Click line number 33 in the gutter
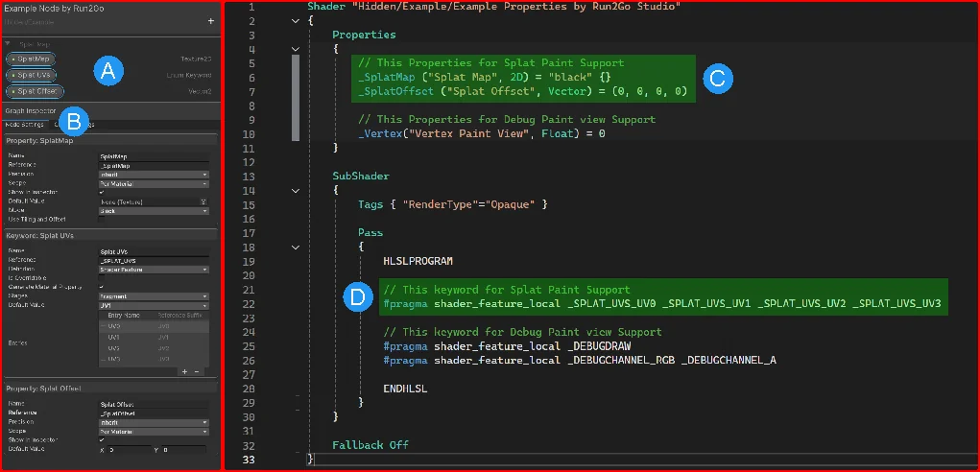This screenshot has height=472, width=980. (x=249, y=460)
